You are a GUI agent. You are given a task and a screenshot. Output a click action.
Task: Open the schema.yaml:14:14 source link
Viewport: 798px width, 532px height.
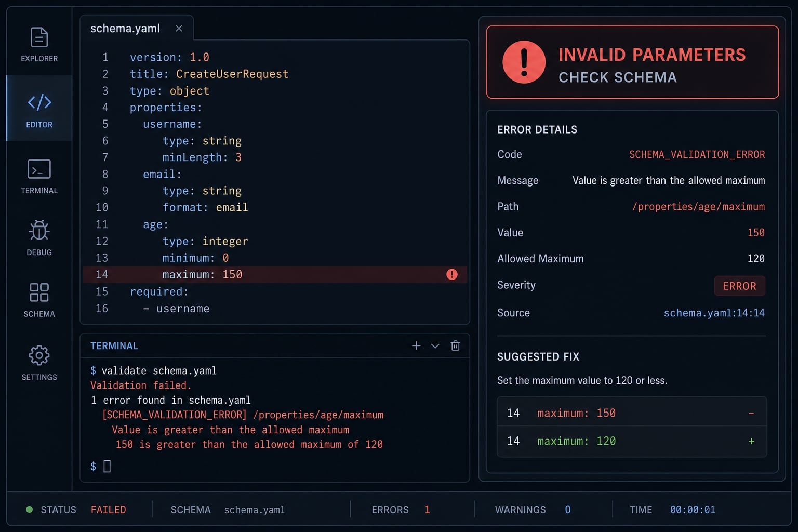(714, 313)
